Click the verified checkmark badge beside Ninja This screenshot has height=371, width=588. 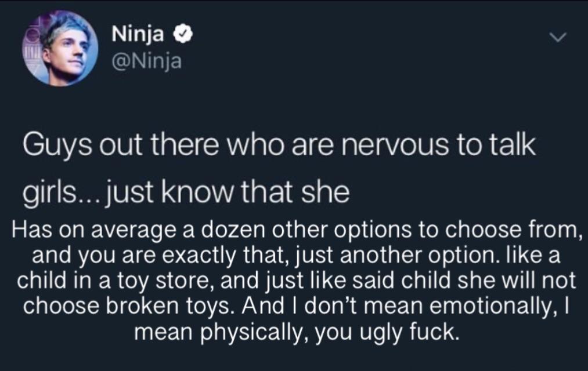point(183,34)
